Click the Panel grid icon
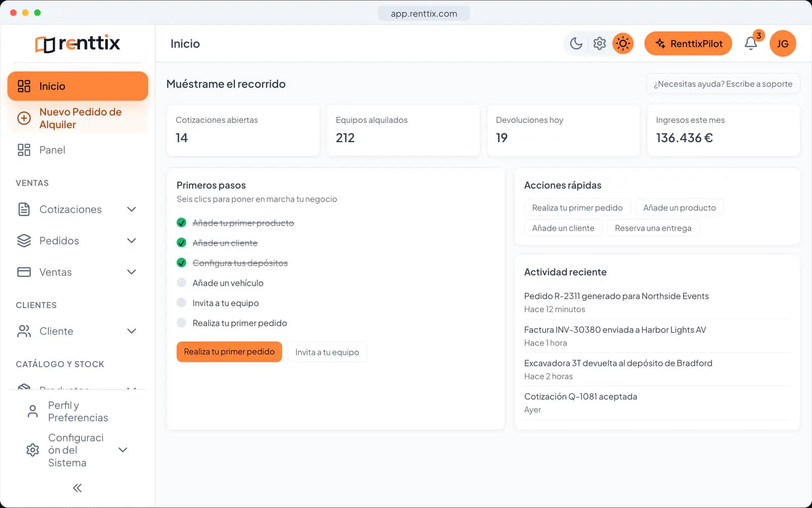This screenshot has height=508, width=812. coord(24,150)
